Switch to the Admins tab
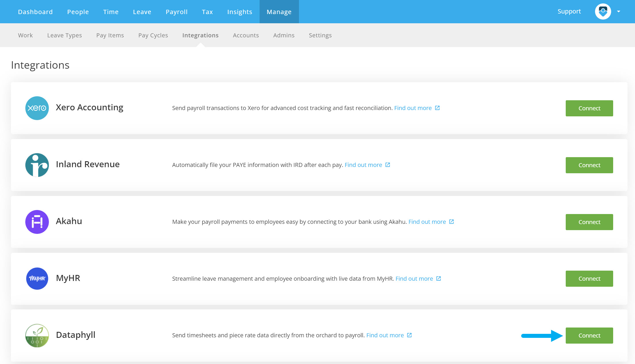This screenshot has width=635, height=364. tap(284, 35)
